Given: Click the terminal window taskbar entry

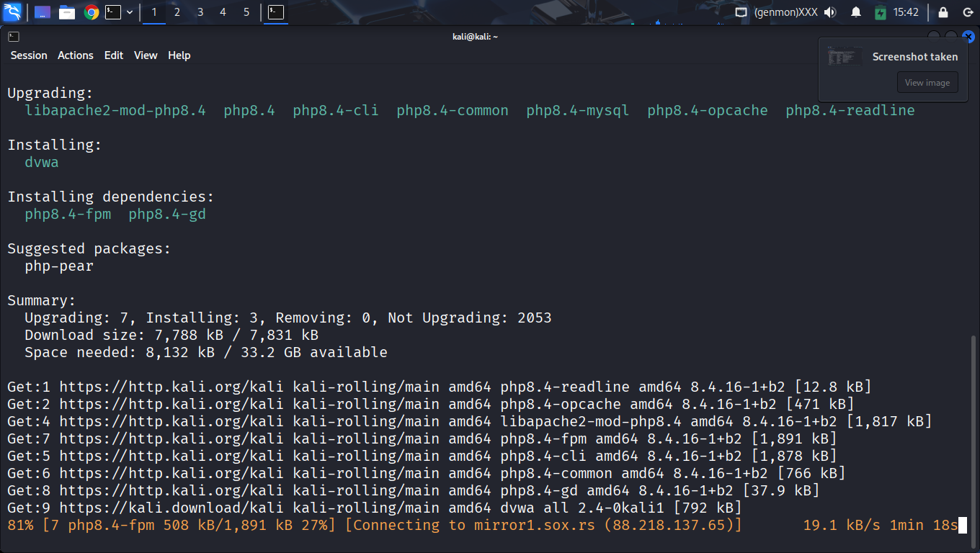Looking at the screenshot, I should 276,12.
